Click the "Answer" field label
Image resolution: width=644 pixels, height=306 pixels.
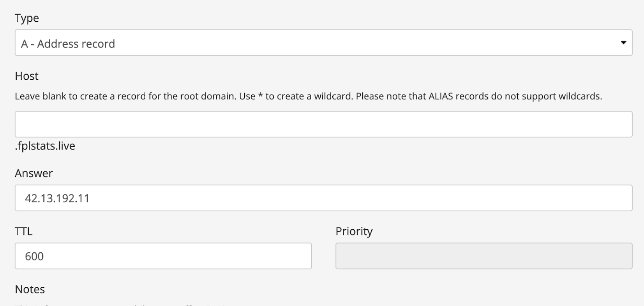(x=34, y=173)
